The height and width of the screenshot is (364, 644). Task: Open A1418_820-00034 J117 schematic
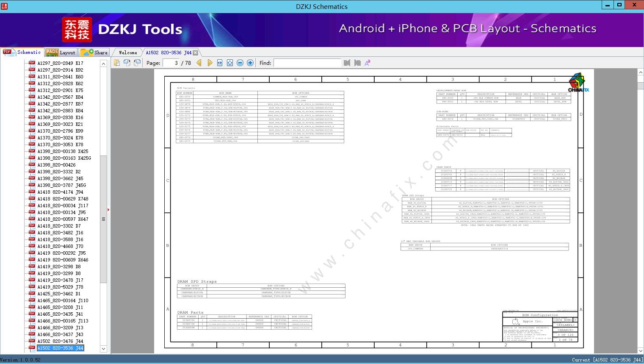point(63,206)
